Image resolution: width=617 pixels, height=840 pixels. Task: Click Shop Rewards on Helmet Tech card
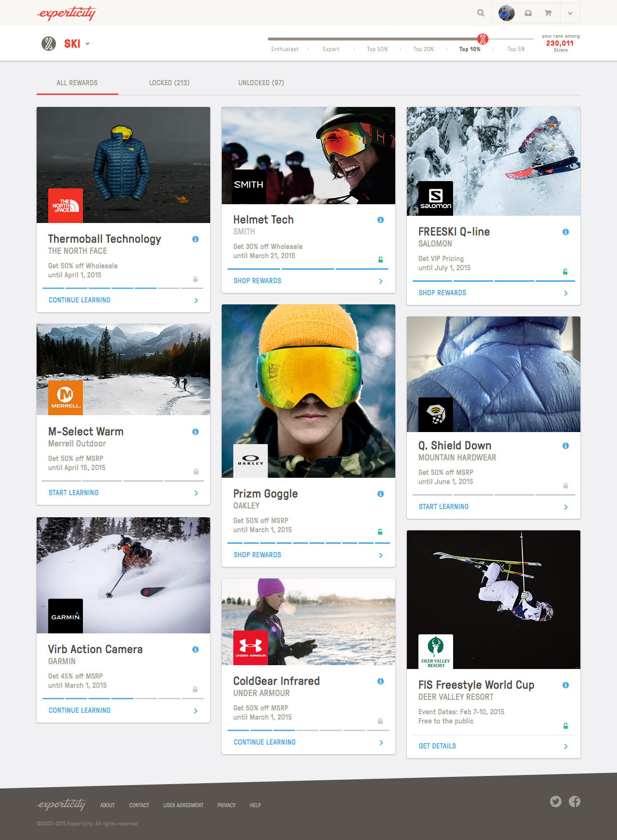[x=257, y=281]
